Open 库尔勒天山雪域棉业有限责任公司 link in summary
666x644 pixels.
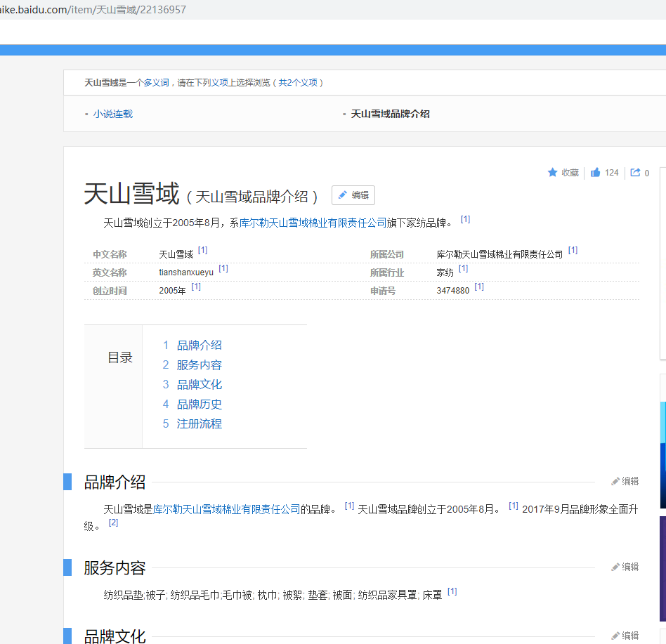point(313,223)
